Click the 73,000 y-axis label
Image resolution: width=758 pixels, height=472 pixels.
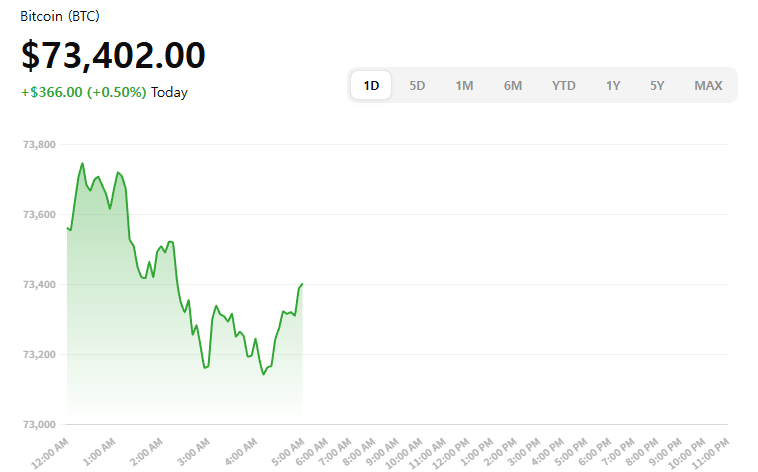coord(39,424)
